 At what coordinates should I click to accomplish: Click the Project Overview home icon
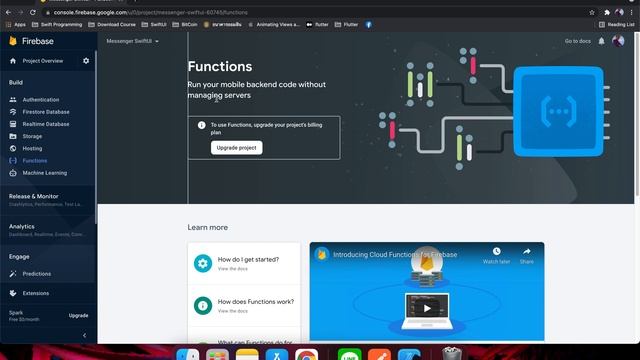[13, 61]
